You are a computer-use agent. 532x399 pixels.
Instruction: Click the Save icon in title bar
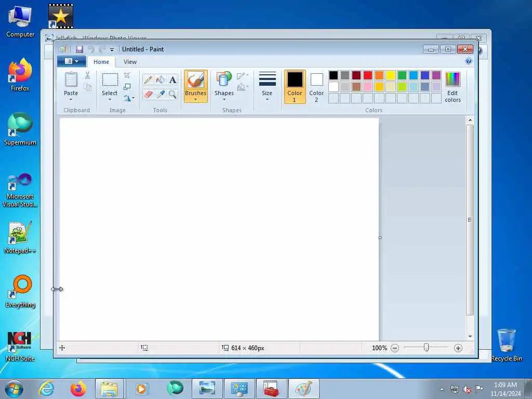click(x=79, y=49)
